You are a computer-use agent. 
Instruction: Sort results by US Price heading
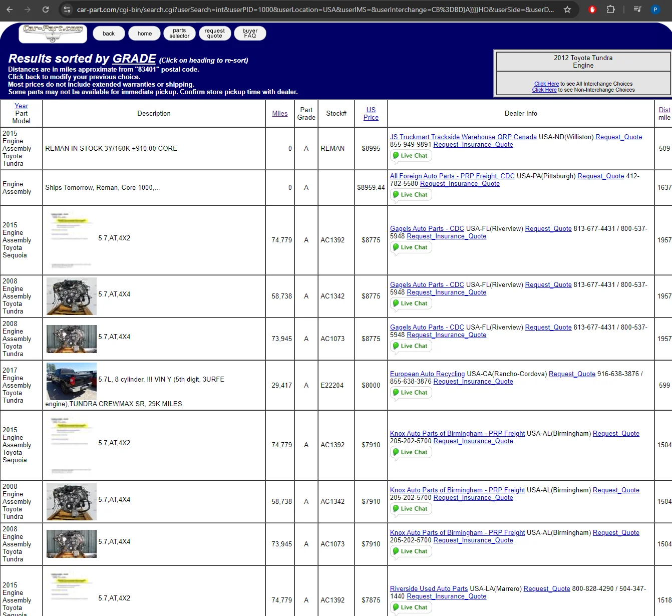click(x=371, y=114)
